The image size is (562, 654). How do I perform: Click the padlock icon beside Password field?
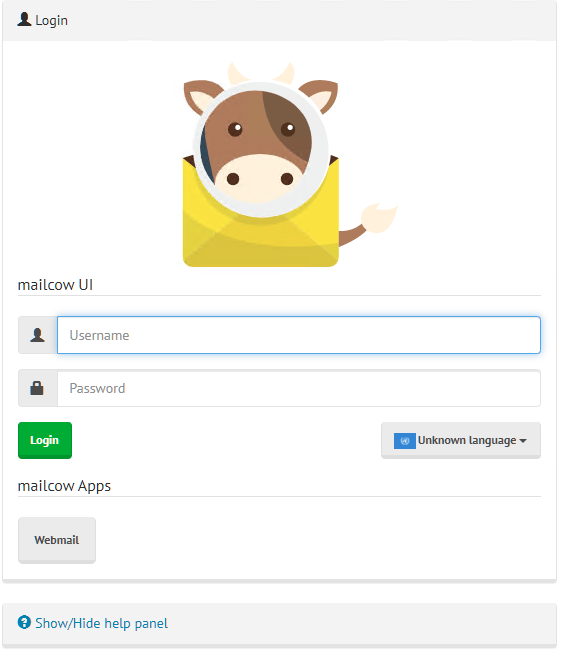pyautogui.click(x=37, y=388)
